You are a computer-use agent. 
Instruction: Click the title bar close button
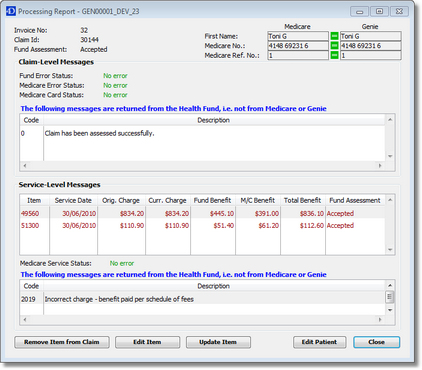coord(399,11)
